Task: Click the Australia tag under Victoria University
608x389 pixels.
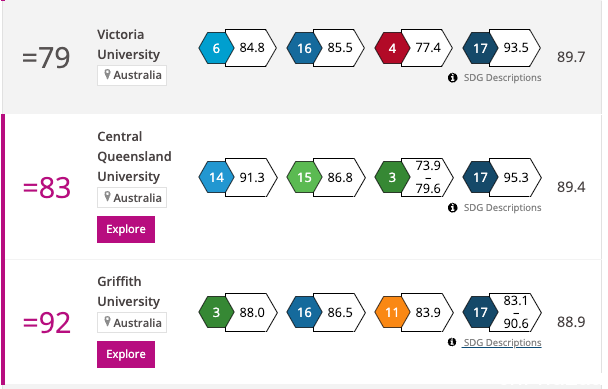Action: pyautogui.click(x=132, y=75)
